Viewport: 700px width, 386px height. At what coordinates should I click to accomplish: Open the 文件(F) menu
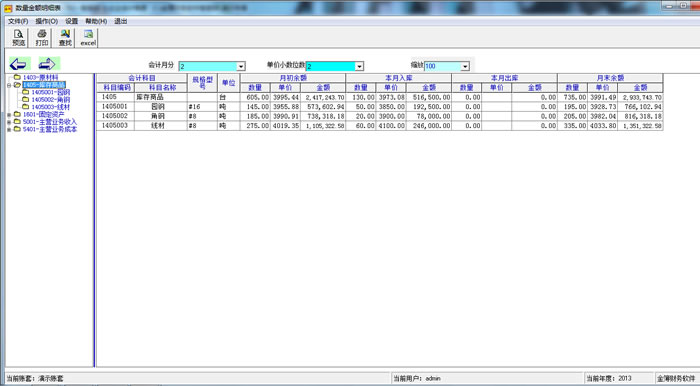[x=18, y=21]
